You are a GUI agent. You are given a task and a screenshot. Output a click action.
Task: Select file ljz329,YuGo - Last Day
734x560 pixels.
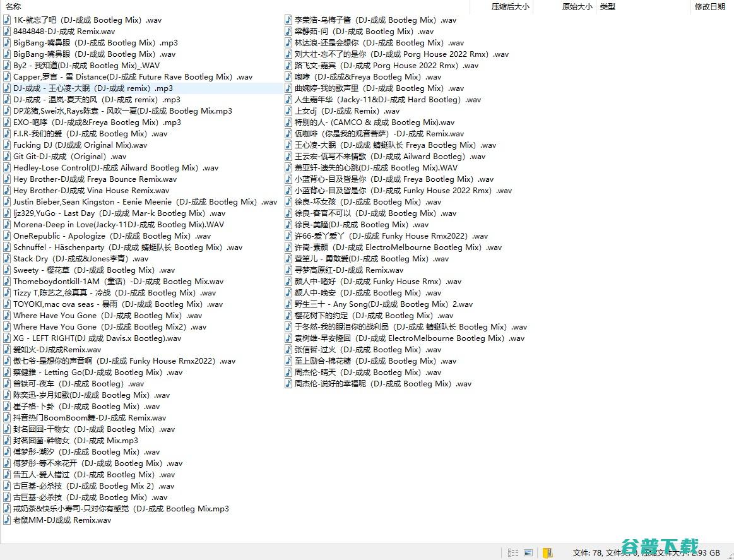(119, 213)
